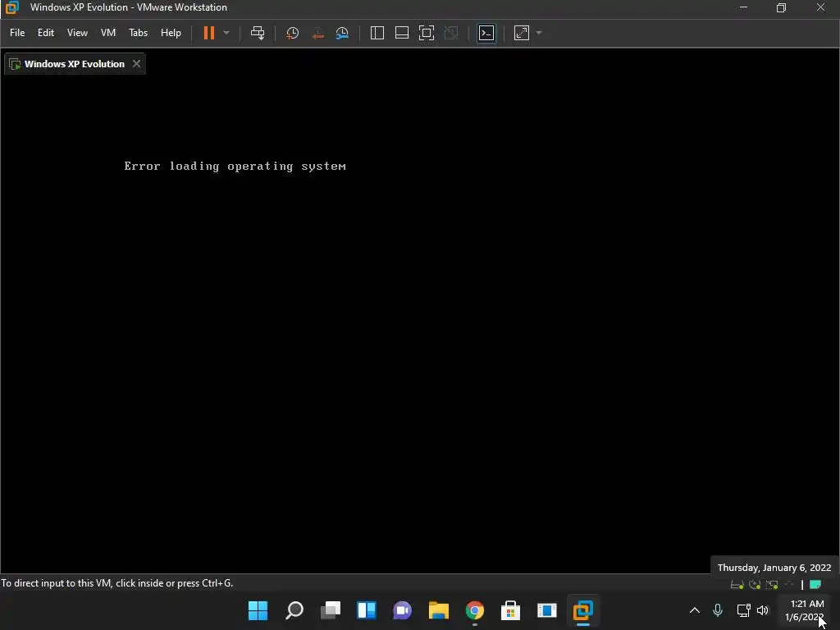Enter full screen mode
This screenshot has height=630, width=840.
coord(427,33)
